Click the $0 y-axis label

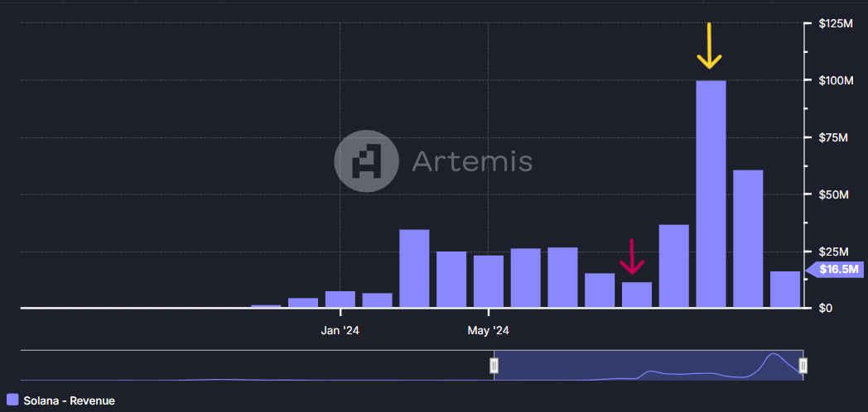click(x=826, y=308)
